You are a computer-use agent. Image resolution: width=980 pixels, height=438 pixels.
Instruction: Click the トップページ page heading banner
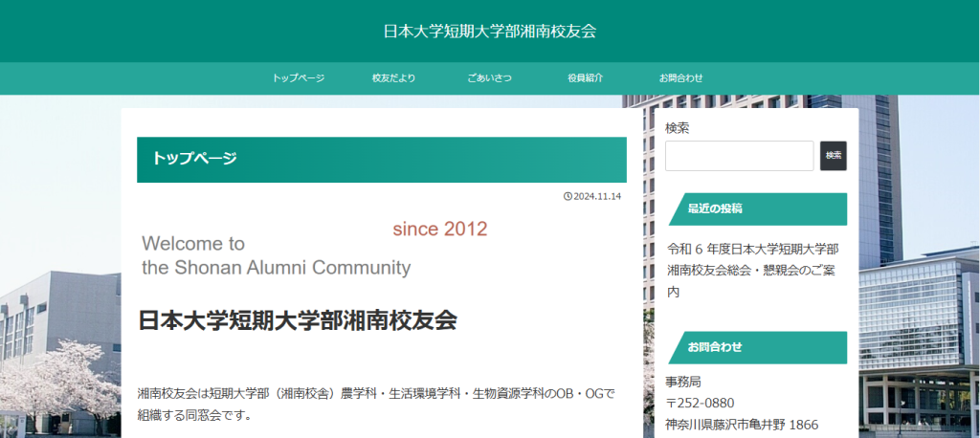382,160
